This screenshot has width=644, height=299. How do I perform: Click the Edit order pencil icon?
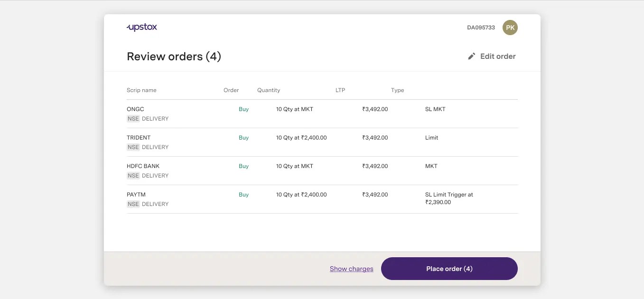point(471,56)
